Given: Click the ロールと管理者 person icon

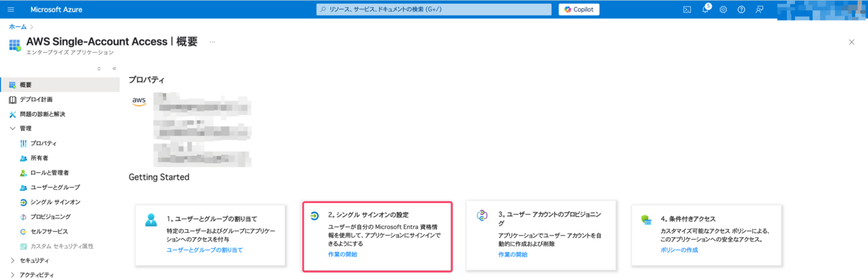Looking at the screenshot, I should 24,173.
